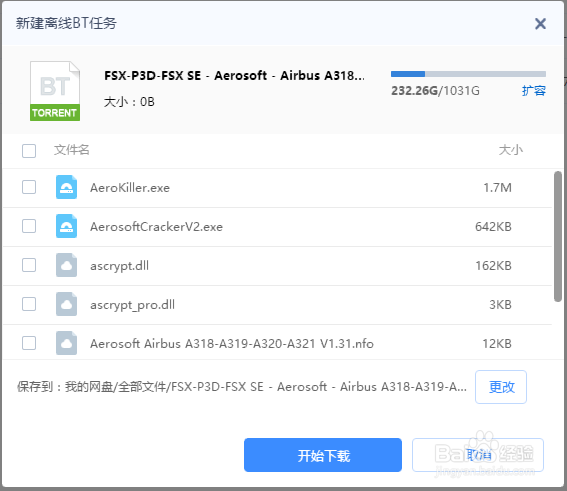Click the 3KB size value

[x=500, y=305]
